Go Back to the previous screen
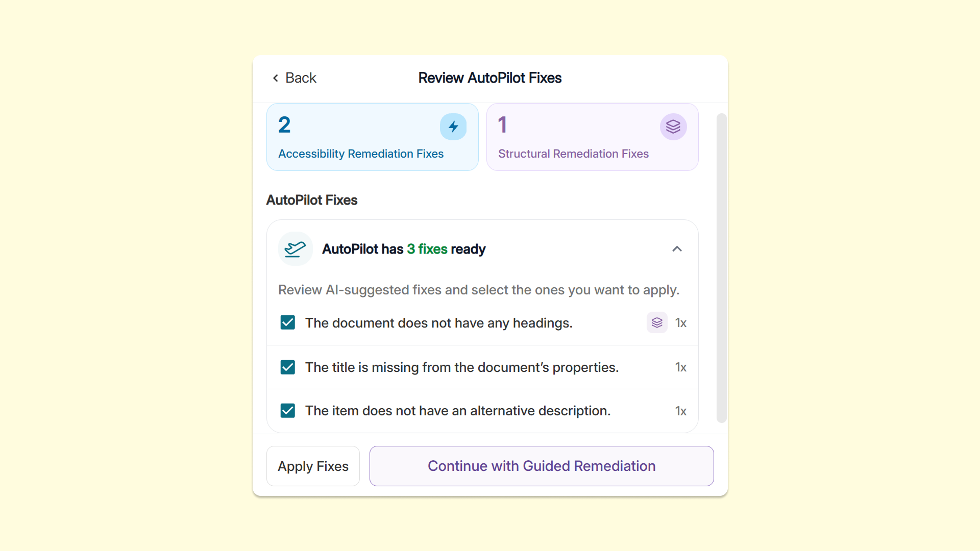Image resolution: width=980 pixels, height=551 pixels. click(295, 78)
